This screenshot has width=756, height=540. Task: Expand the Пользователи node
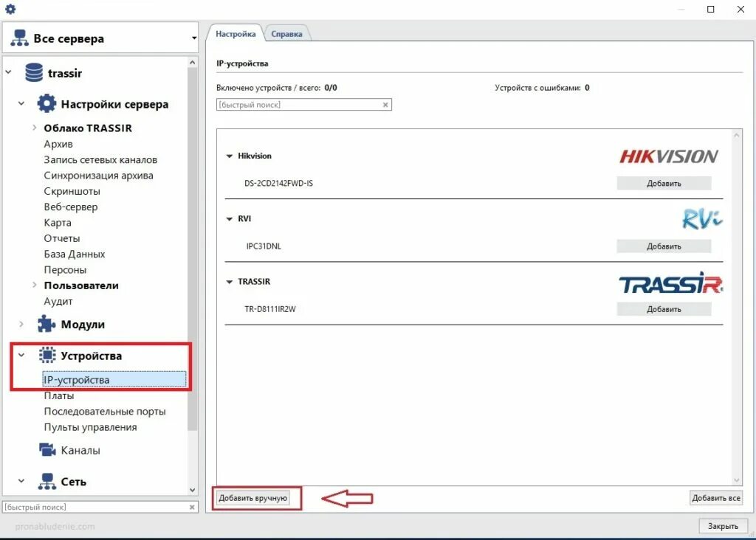[34, 285]
